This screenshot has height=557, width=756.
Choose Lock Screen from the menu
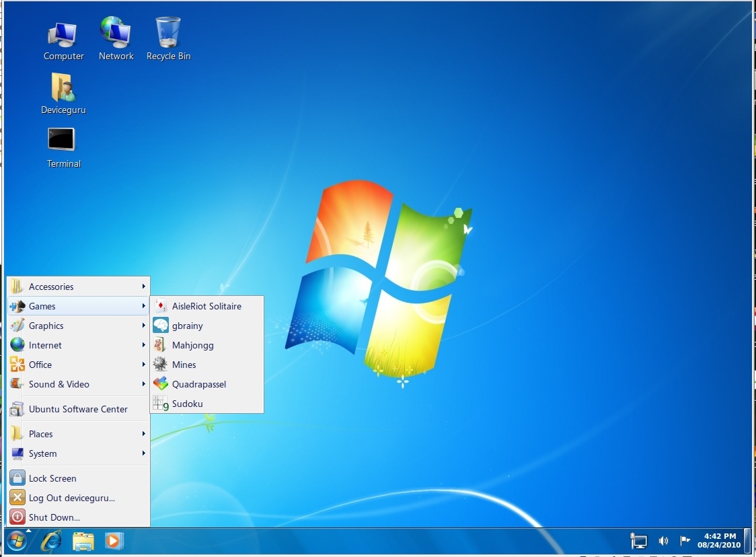pos(78,478)
